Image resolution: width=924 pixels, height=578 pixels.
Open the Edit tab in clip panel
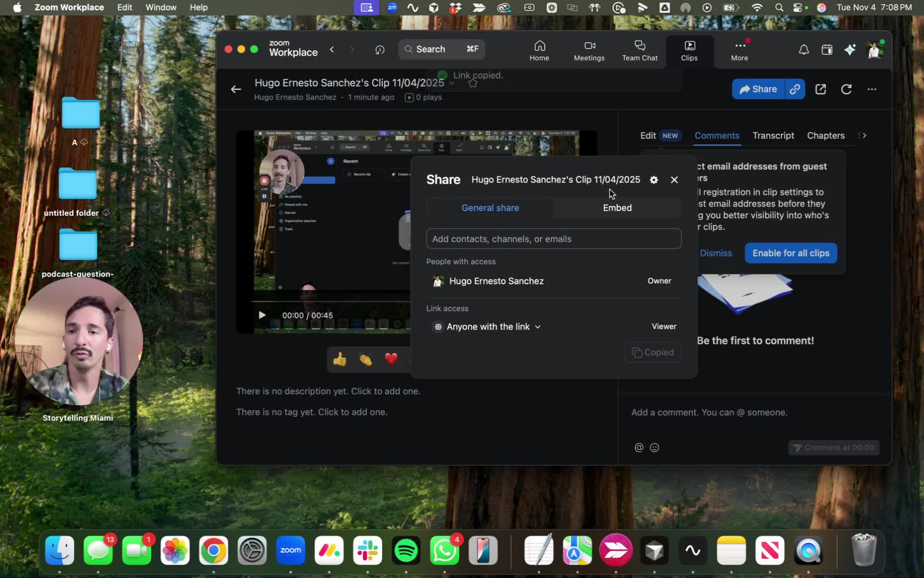648,135
